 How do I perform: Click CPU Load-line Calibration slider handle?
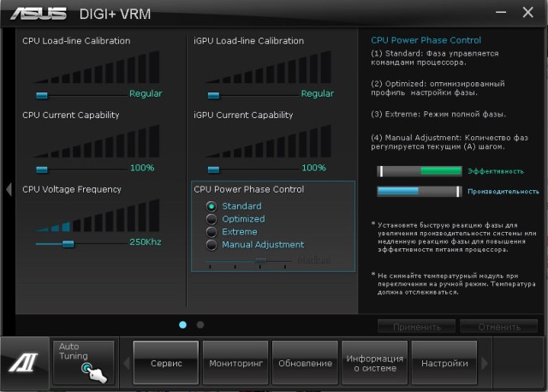tap(42, 95)
